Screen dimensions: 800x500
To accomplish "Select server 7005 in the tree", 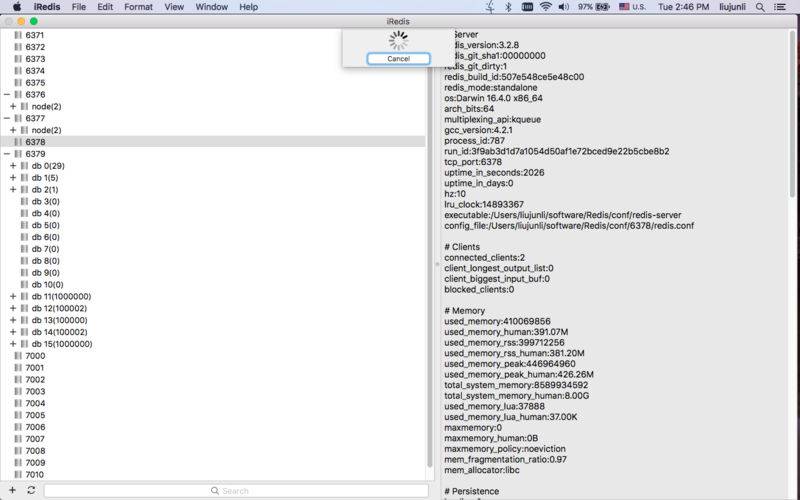I will click(35, 415).
